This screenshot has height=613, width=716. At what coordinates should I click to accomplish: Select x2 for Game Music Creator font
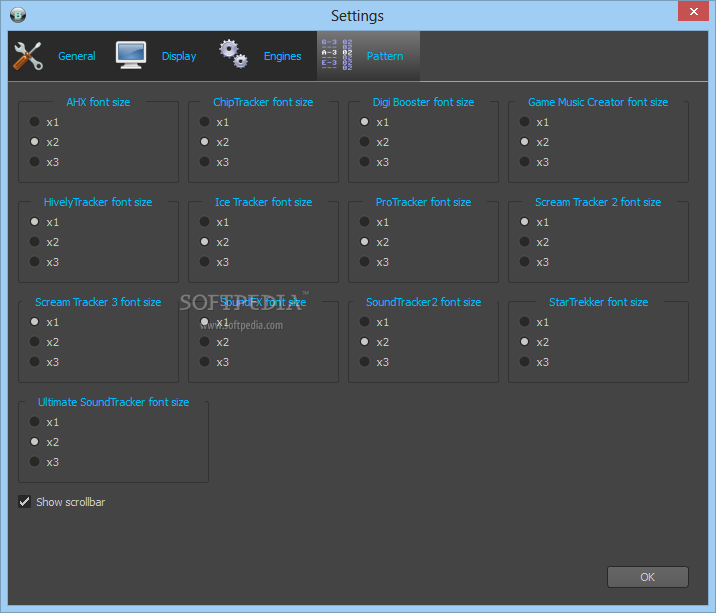click(x=524, y=142)
